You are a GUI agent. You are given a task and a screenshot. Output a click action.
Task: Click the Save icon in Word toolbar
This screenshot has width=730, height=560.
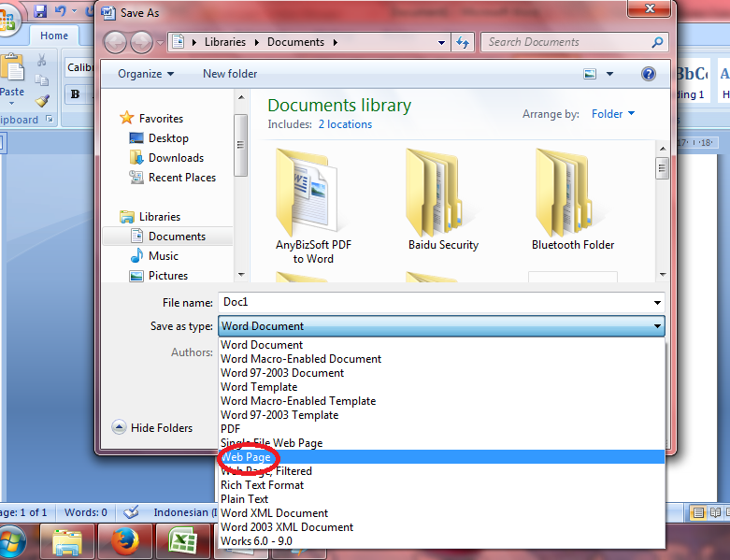pyautogui.click(x=40, y=11)
